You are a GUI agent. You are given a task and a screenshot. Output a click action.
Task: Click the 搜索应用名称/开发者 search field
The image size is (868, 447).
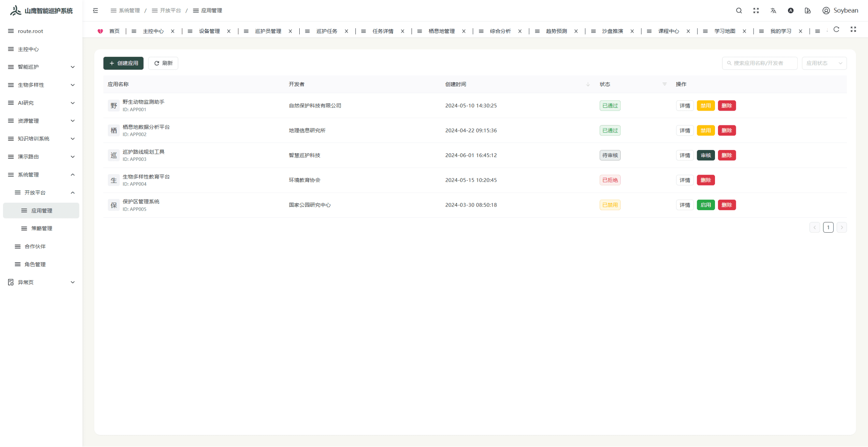click(759, 63)
